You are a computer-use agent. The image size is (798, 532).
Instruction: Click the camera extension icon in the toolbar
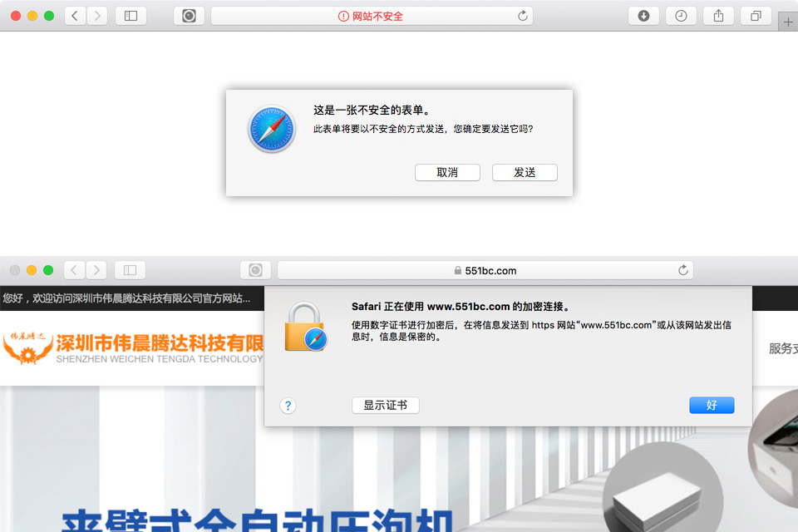tap(190, 15)
